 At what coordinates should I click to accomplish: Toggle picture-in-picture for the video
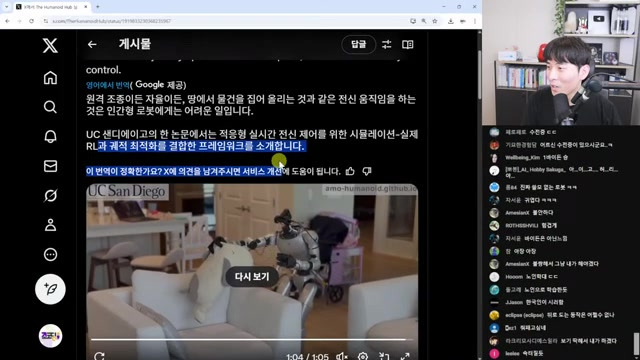(384, 356)
